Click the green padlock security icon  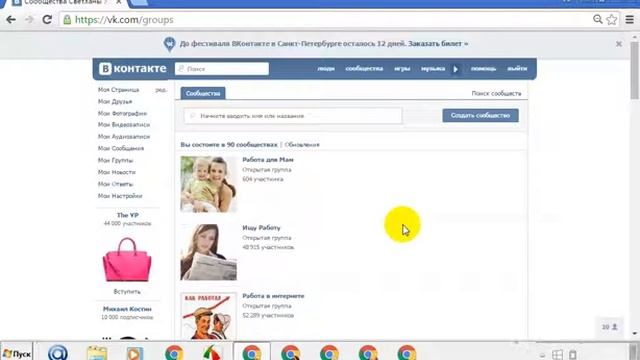67,20
